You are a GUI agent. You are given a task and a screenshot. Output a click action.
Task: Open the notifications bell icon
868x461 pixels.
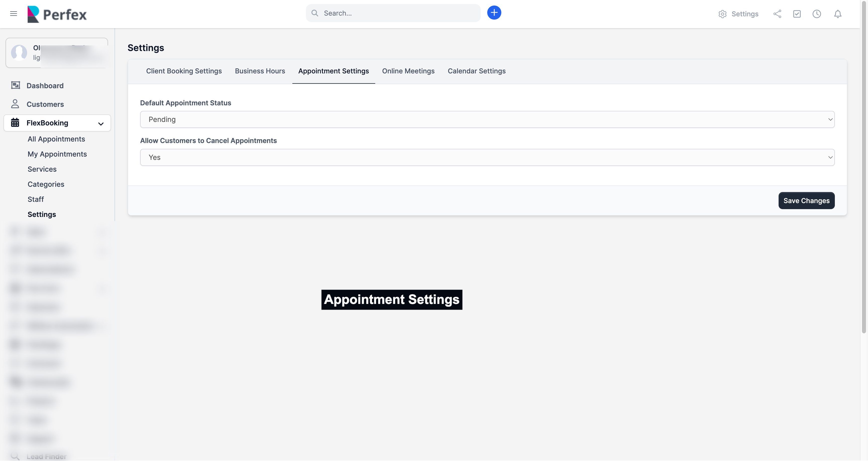[x=838, y=14]
